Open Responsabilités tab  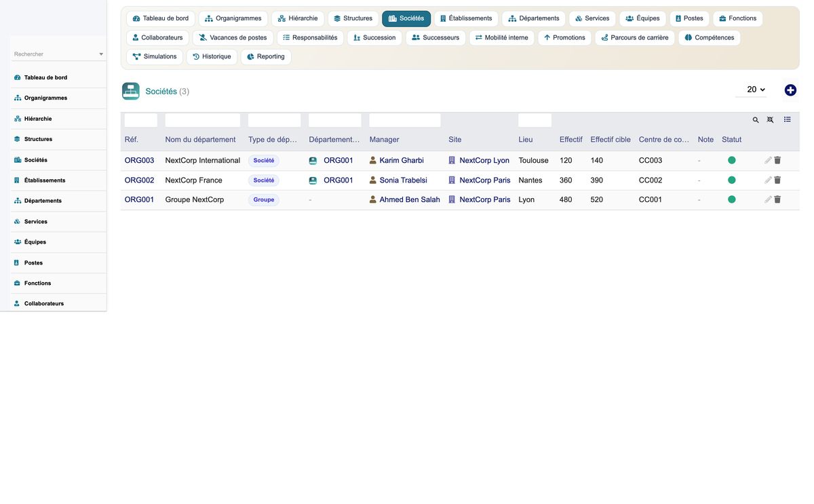pyautogui.click(x=310, y=37)
